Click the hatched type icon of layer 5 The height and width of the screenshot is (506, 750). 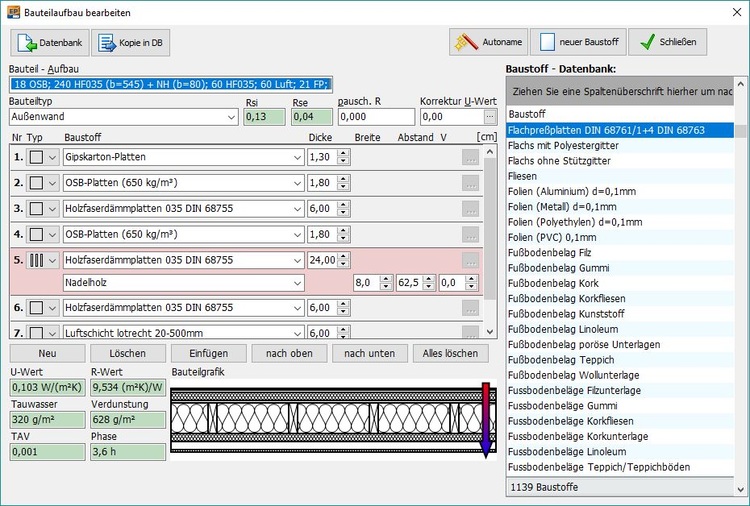[x=36, y=260]
